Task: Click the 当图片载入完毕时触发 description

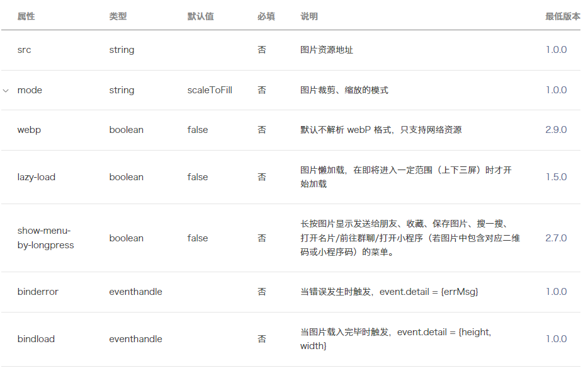Action: 395,339
